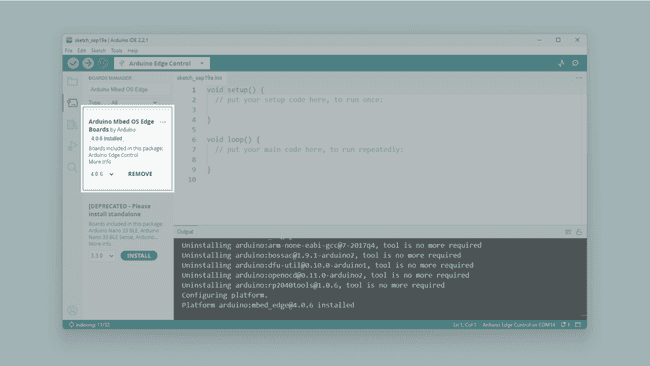Click the line and column indicator in status bar
650x366 pixels.
coord(465,325)
